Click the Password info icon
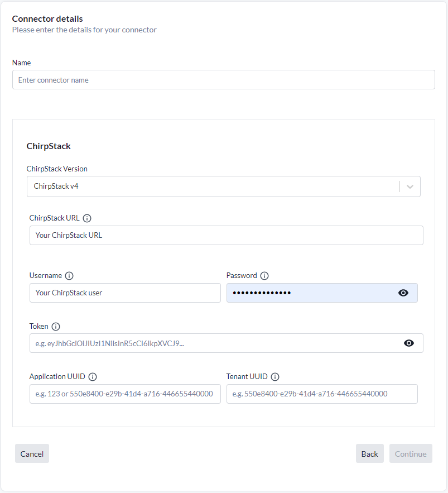 264,276
